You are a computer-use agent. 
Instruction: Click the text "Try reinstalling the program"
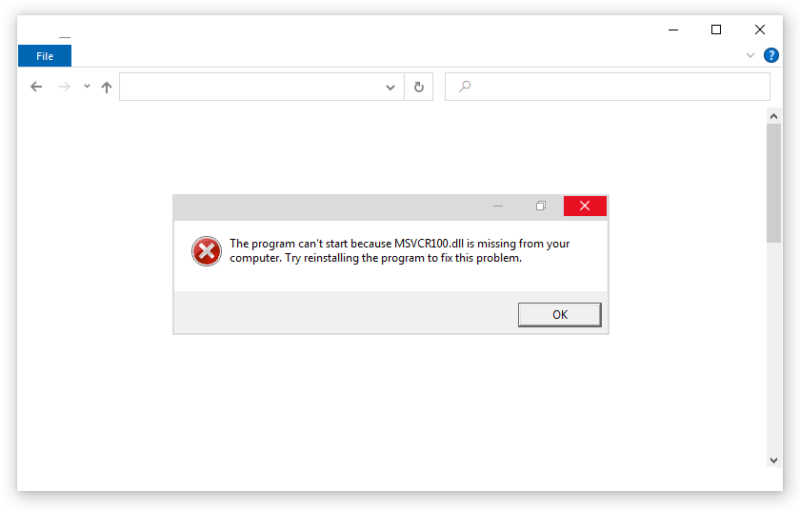pos(355,258)
